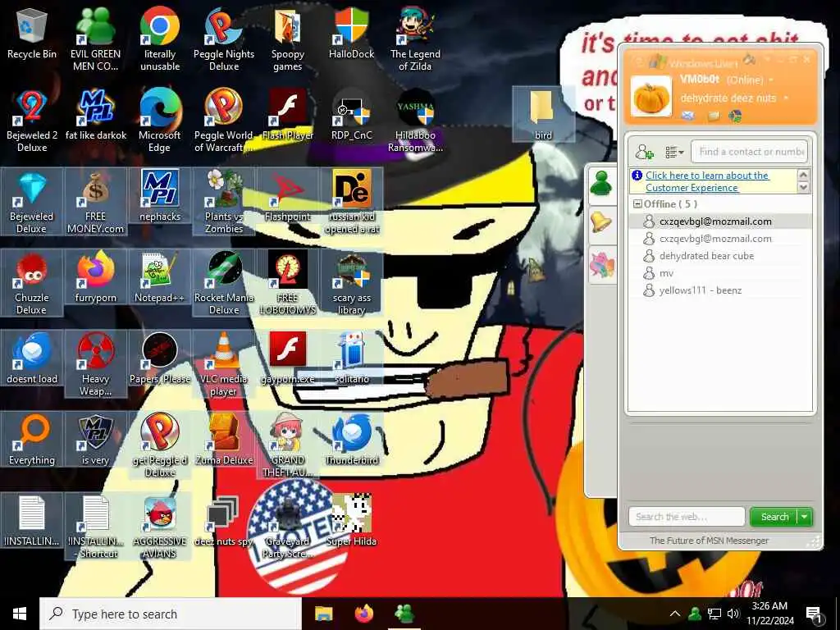This screenshot has height=630, width=840.
Task: Open the taskbar clock showing 3:26 AM
Action: pos(769,614)
